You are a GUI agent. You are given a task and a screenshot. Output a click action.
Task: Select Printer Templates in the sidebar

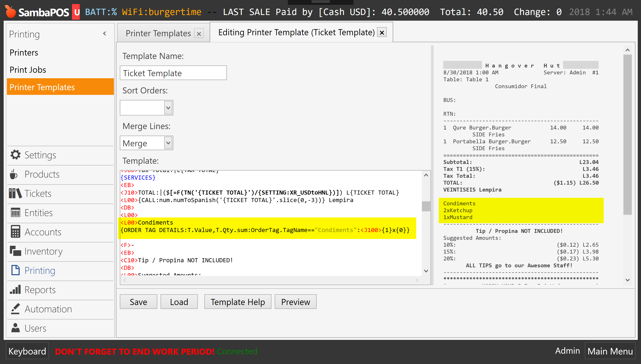pyautogui.click(x=60, y=87)
